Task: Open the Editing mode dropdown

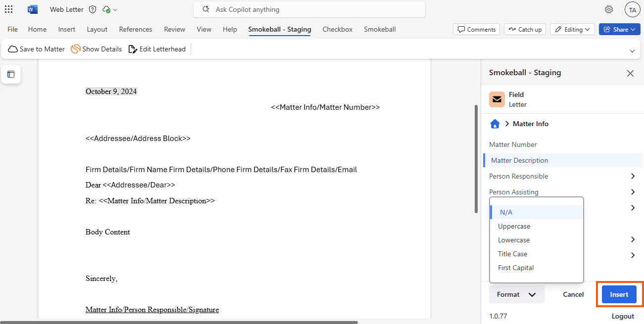Action: coord(573,30)
